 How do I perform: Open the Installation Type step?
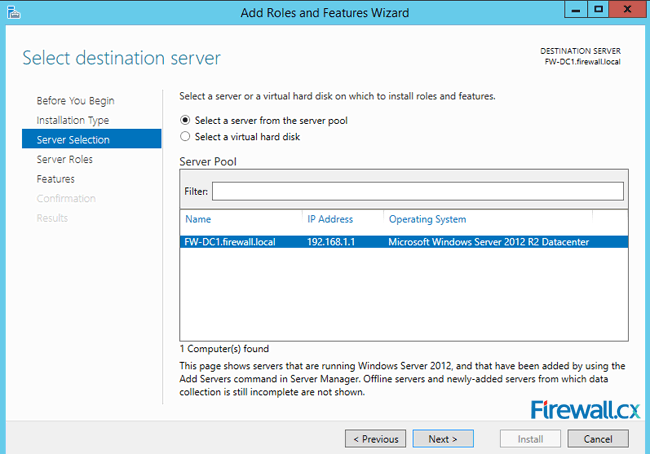[73, 120]
